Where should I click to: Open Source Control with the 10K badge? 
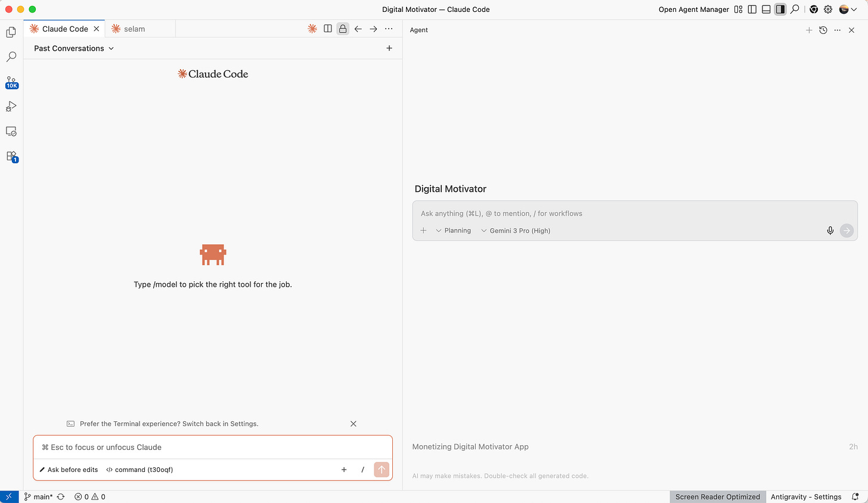pyautogui.click(x=11, y=82)
